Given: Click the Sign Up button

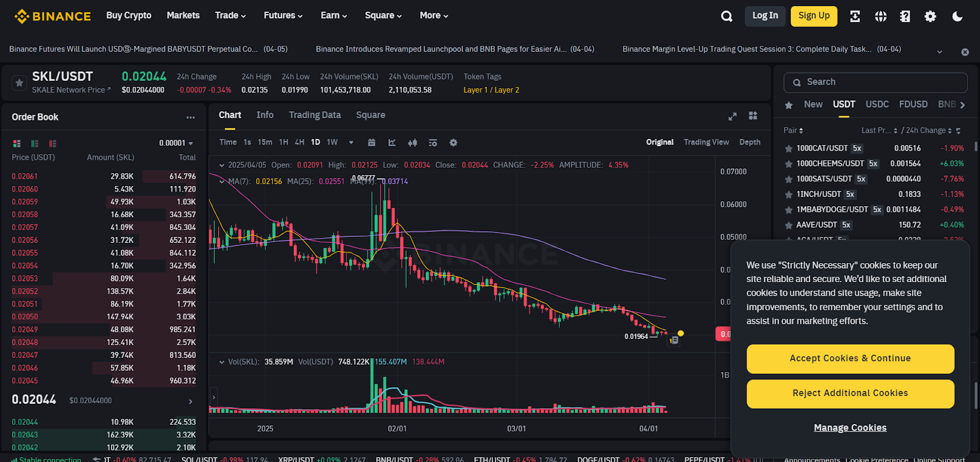Looking at the screenshot, I should pos(814,16).
